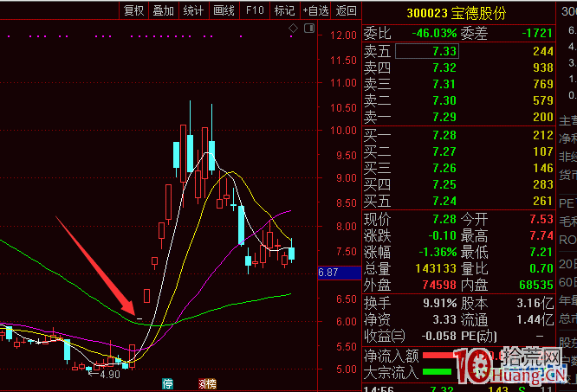The height and width of the screenshot is (392, 577).
Task: Click 最低 value 7.21
Action: click(541, 252)
